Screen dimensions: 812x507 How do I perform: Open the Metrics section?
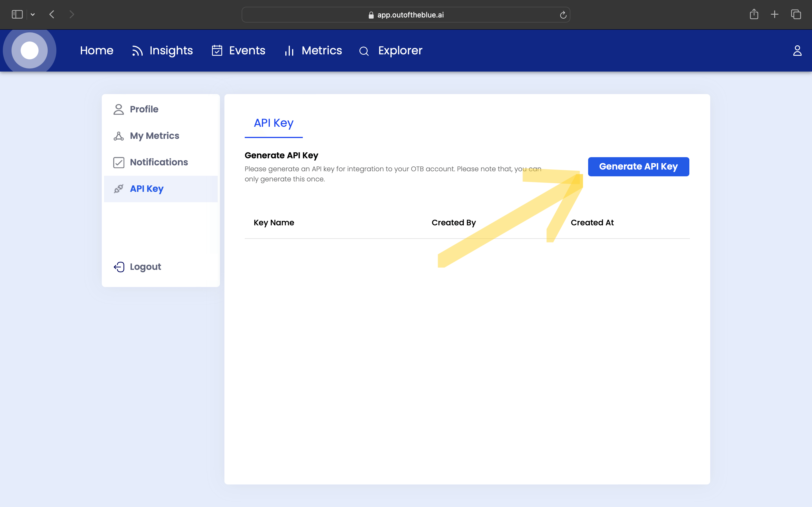pyautogui.click(x=313, y=51)
